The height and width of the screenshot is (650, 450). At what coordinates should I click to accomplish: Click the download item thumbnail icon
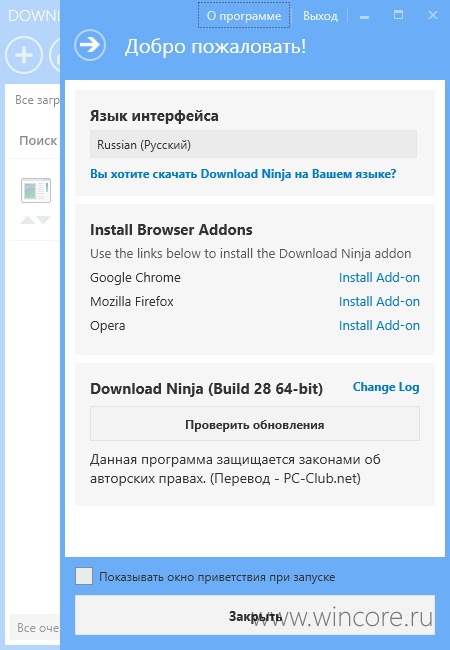click(36, 190)
